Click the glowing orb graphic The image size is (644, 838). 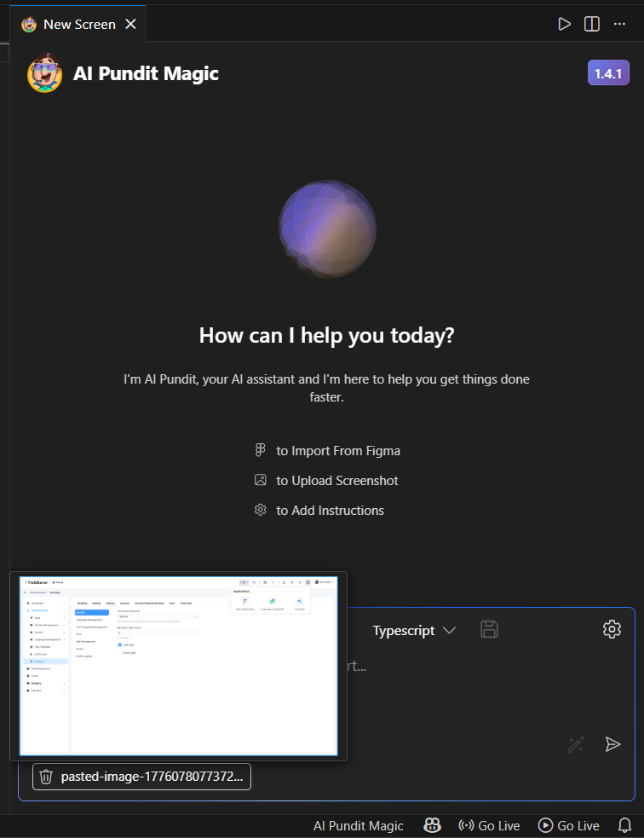point(327,229)
